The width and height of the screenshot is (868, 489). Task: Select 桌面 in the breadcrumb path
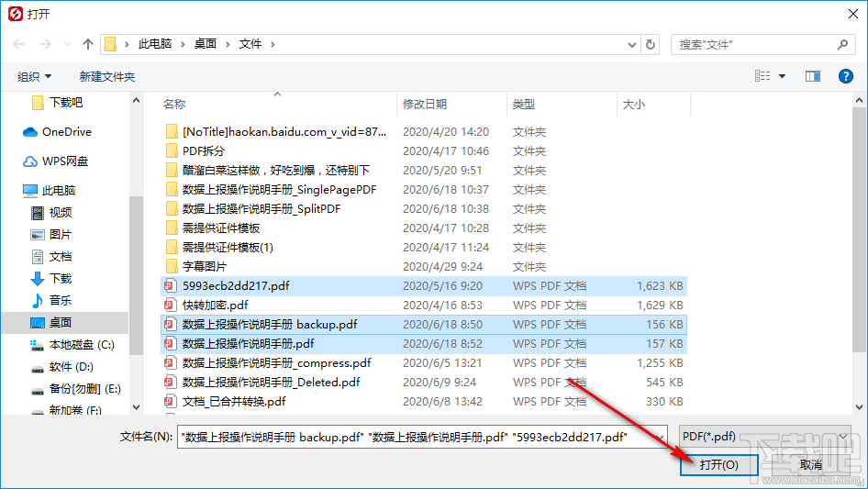coord(205,44)
